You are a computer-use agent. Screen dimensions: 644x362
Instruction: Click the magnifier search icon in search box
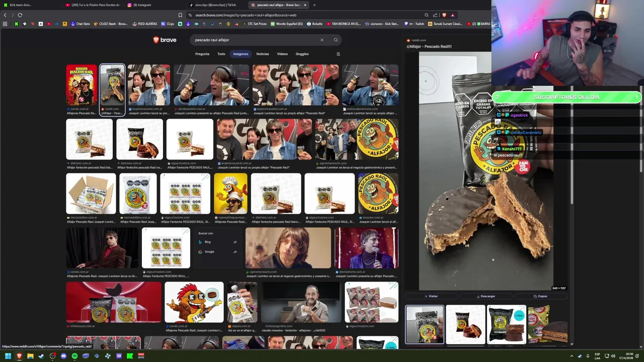(336, 40)
